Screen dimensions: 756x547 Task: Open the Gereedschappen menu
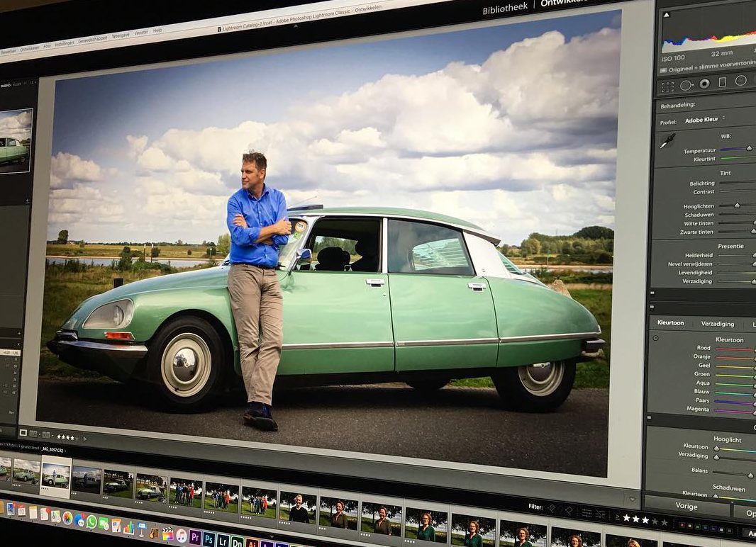pyautogui.click(x=93, y=40)
